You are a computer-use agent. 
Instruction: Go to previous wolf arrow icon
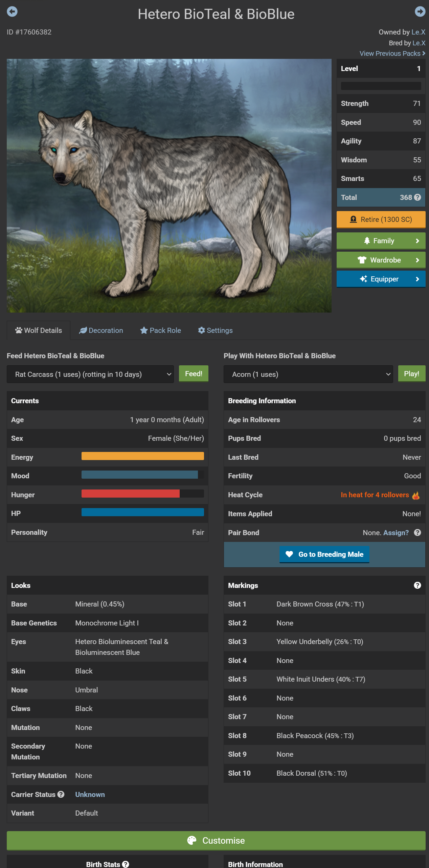click(x=12, y=12)
